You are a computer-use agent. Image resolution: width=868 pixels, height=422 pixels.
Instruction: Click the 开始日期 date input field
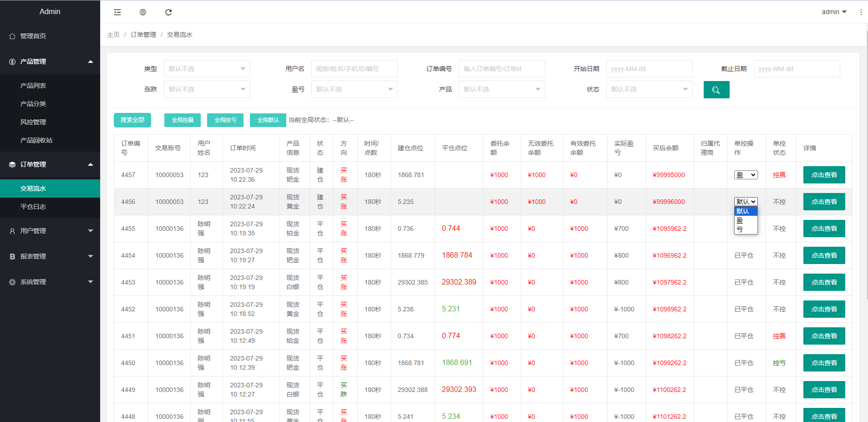click(649, 68)
